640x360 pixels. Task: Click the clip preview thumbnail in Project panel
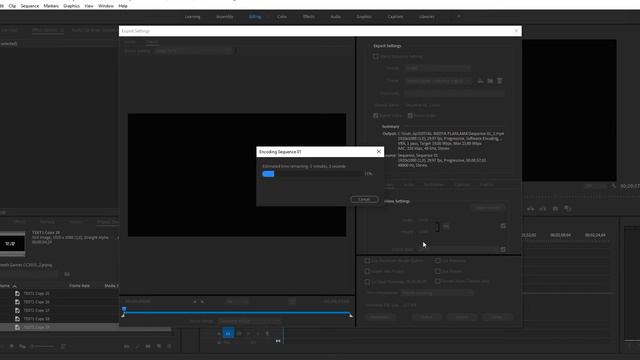pos(12,244)
